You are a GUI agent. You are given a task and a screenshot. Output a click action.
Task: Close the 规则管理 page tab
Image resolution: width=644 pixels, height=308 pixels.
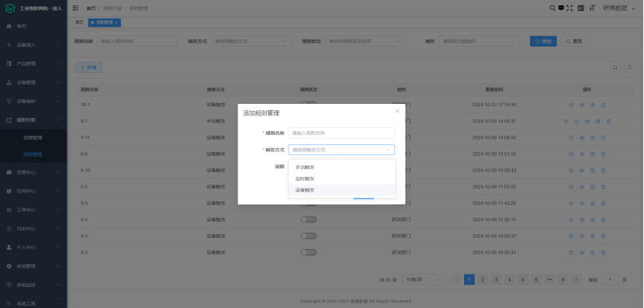pos(116,23)
